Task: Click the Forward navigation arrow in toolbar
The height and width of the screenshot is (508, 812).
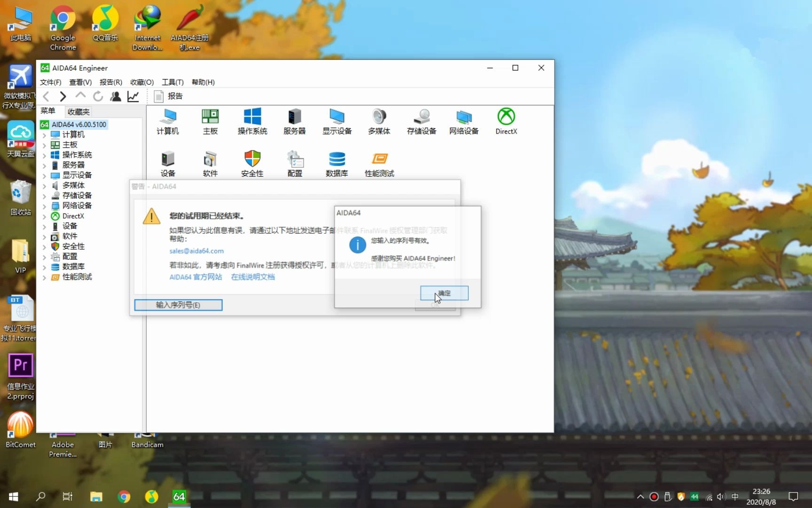Action: pos(62,96)
